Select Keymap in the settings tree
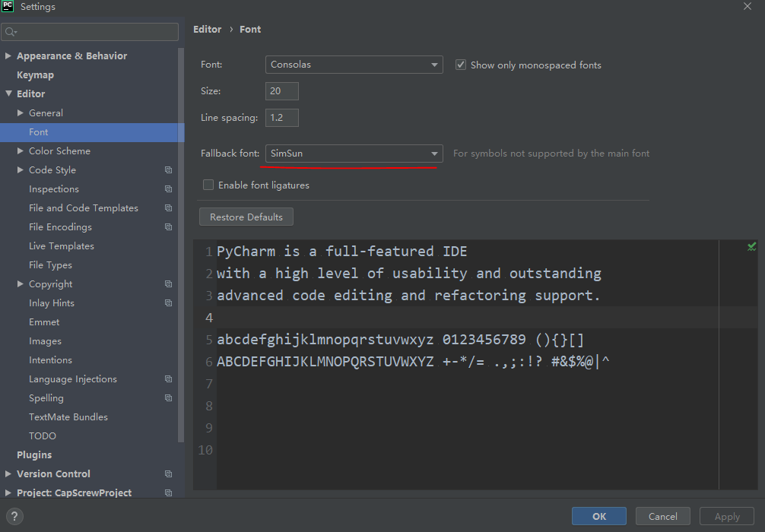Screen dimensions: 765x532 pos(35,75)
